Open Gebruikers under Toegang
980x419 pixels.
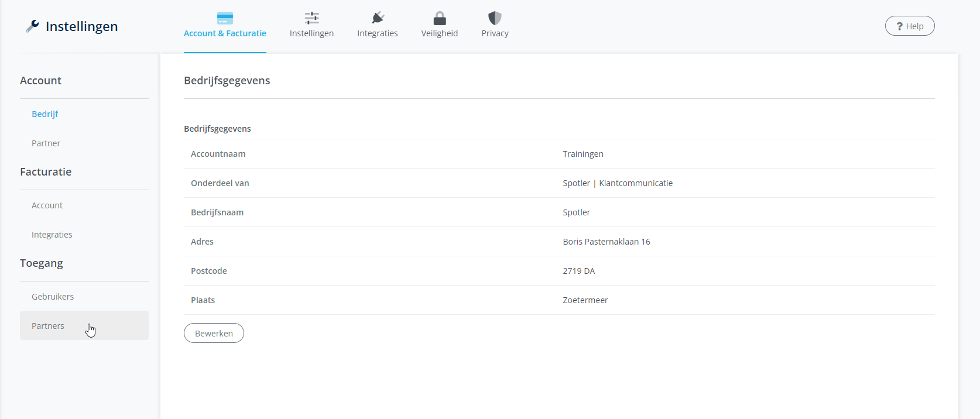(x=53, y=297)
